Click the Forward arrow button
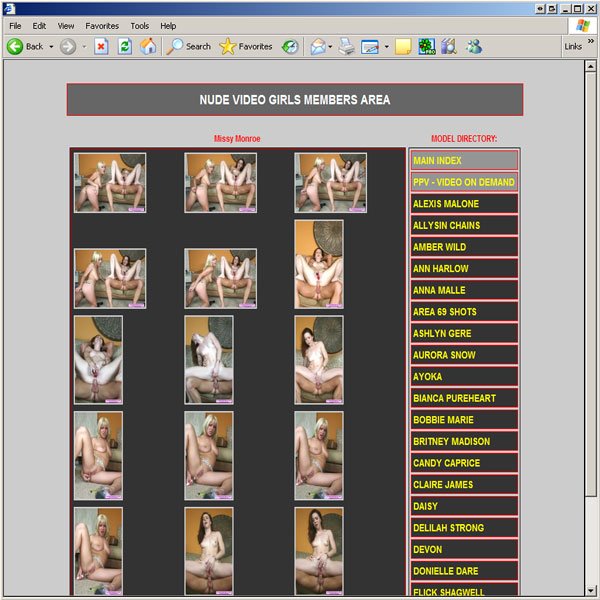Screen dimensions: 600x600 (x=68, y=46)
